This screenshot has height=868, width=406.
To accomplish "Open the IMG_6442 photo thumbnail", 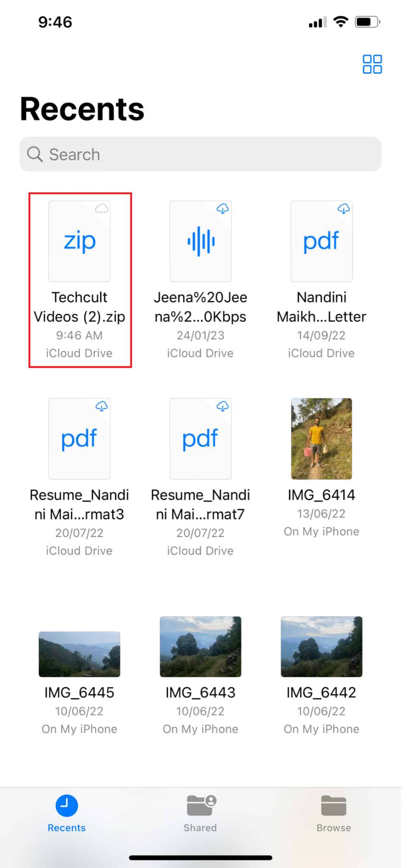I will pos(321,647).
